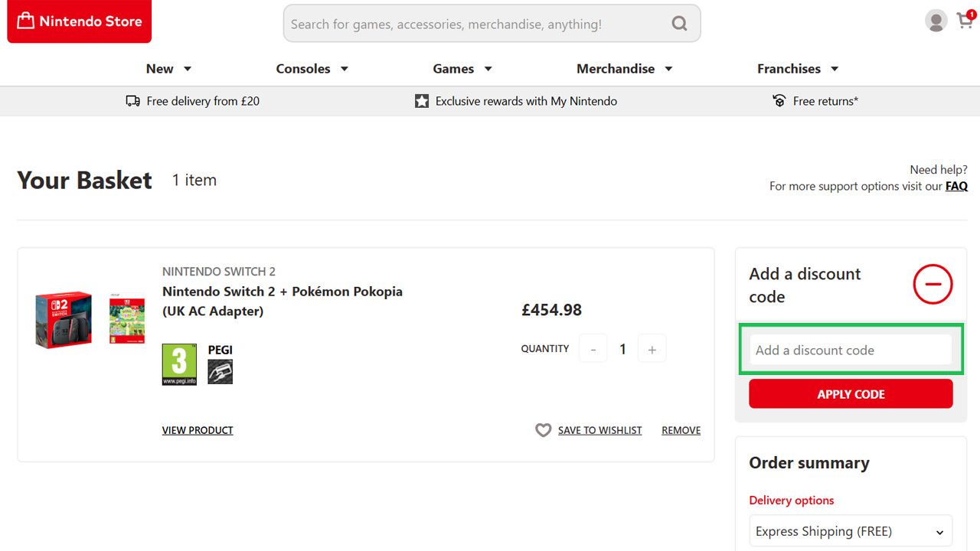Collapse discount code section with minus icon
Screen dimensions: 980x551
tap(933, 285)
